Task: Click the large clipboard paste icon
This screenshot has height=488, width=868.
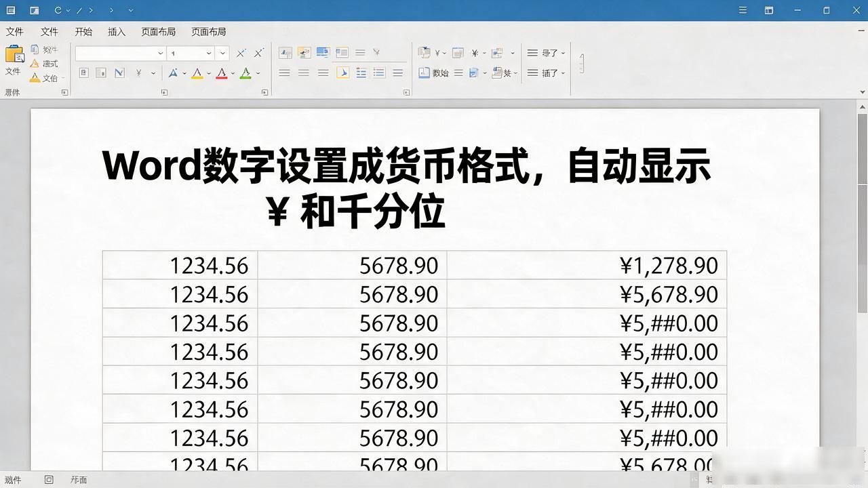Action: tap(14, 54)
